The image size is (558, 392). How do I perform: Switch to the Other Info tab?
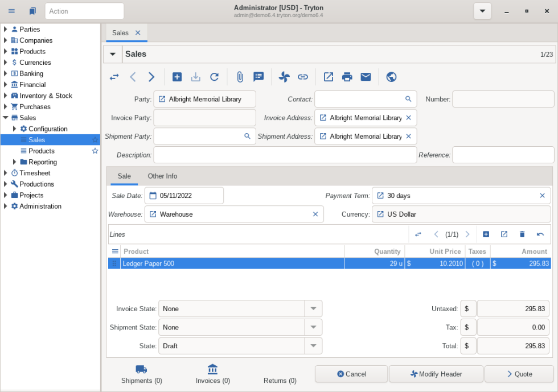tap(162, 176)
